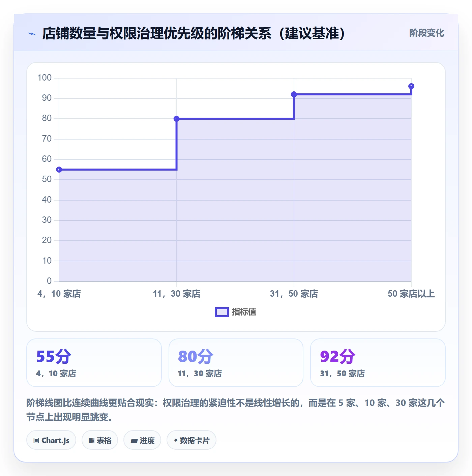The image size is (472, 476).
Task: Click the bar icon in 进度 tag
Action: click(x=134, y=441)
